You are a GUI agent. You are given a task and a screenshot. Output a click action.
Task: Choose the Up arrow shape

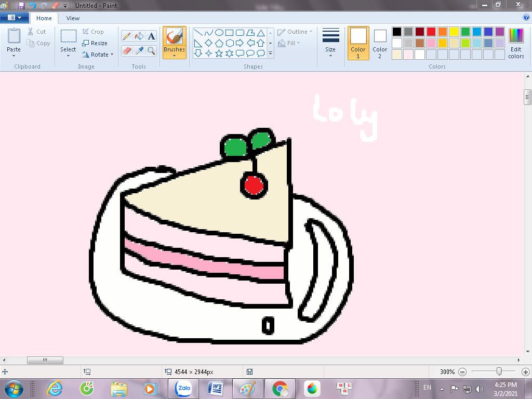click(x=261, y=43)
